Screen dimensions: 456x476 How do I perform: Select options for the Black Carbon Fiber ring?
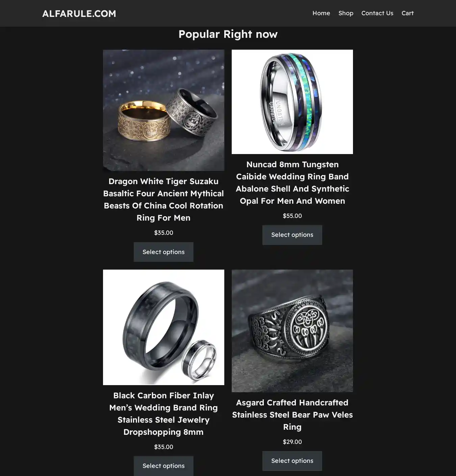(163, 466)
